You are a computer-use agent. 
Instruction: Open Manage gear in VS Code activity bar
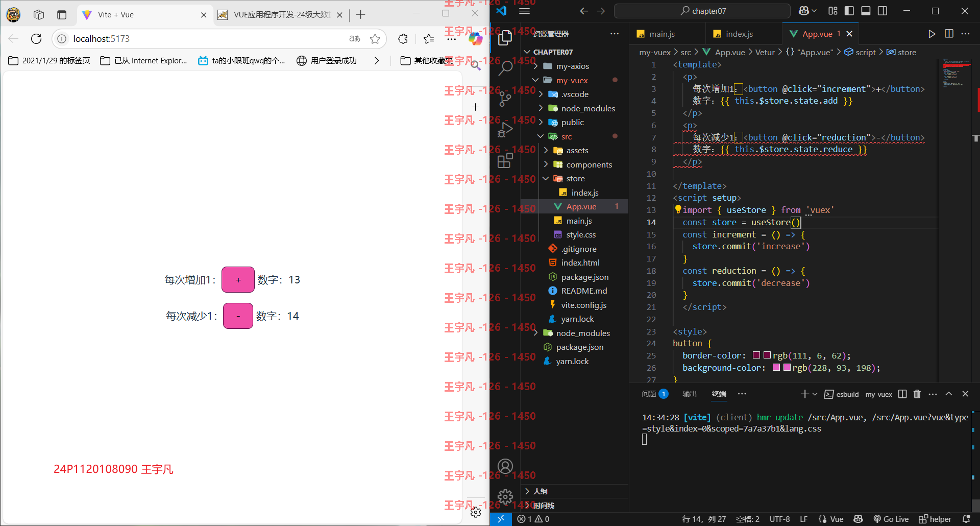pos(505,496)
